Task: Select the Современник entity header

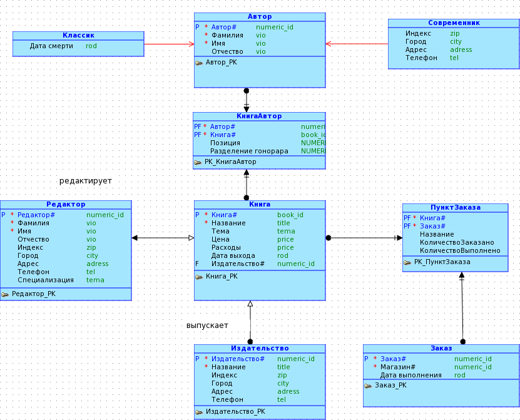Action: (454, 23)
